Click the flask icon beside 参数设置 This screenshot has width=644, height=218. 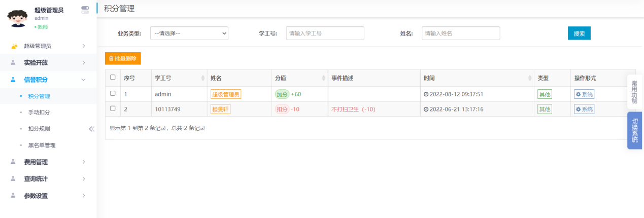[14, 196]
